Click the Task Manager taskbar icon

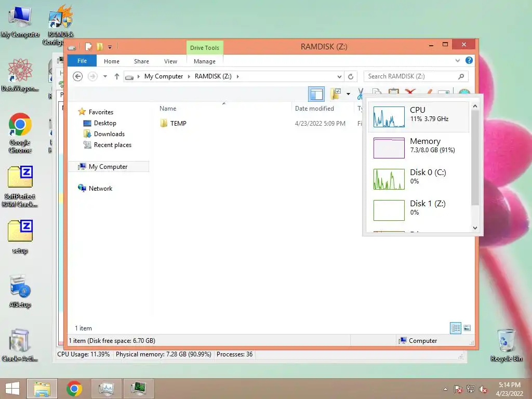click(106, 389)
